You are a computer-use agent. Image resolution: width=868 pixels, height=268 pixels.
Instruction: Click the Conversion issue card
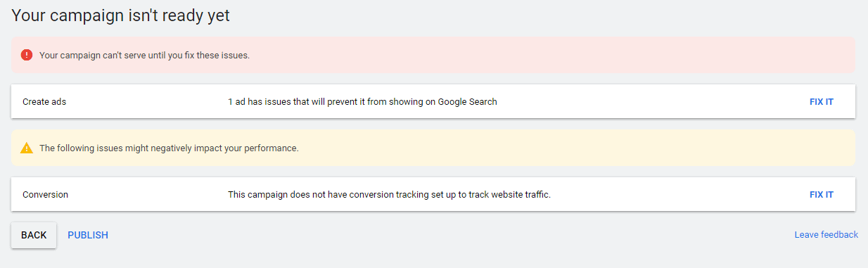[x=433, y=195]
